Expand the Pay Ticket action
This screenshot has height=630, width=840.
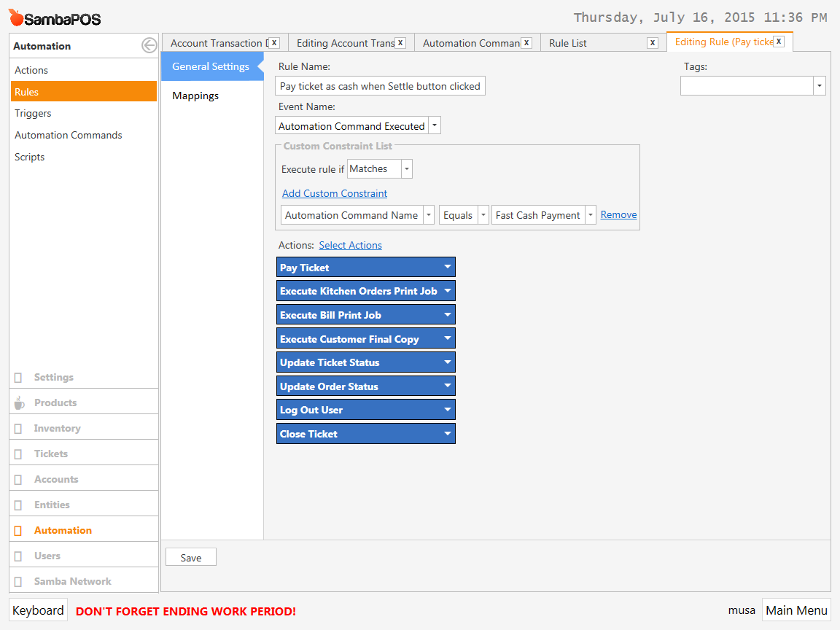click(448, 267)
